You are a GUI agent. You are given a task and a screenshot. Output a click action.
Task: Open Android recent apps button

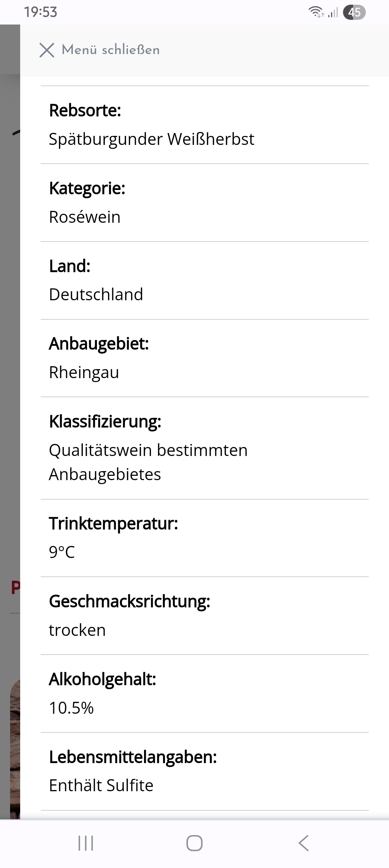point(86,843)
